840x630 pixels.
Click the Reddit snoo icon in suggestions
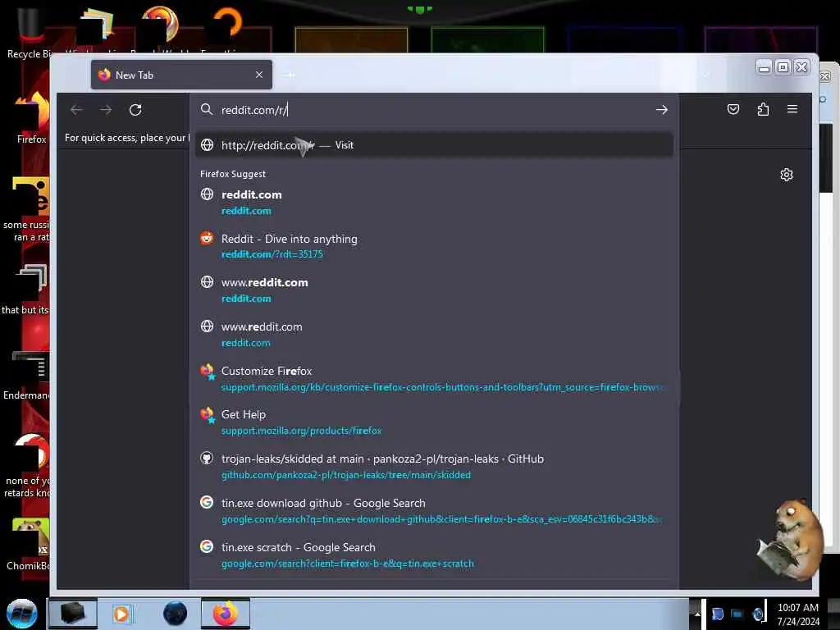207,238
